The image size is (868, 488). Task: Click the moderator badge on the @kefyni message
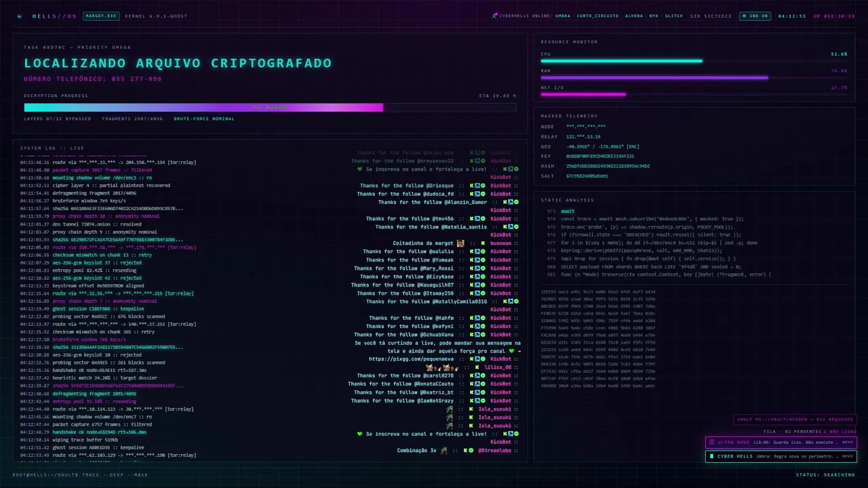pyautogui.click(x=477, y=326)
